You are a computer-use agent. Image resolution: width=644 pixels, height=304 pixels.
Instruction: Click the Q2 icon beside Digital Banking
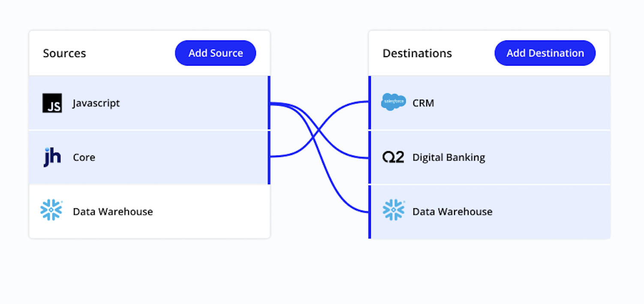393,157
